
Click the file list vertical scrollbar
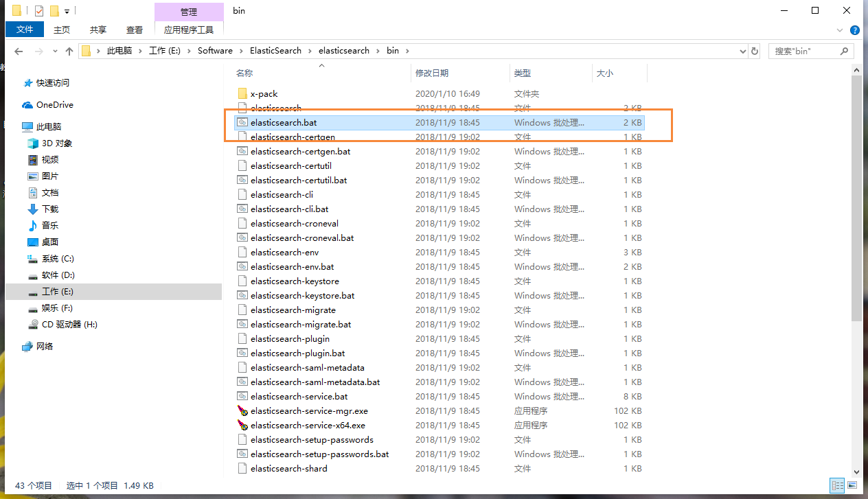point(856,198)
